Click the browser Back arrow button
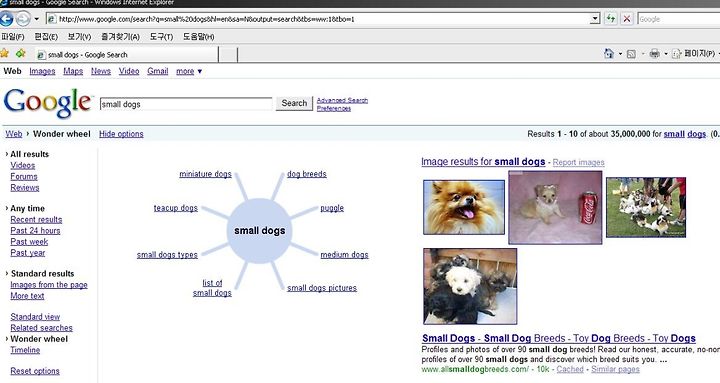This screenshot has width=720, height=383. pos(6,19)
